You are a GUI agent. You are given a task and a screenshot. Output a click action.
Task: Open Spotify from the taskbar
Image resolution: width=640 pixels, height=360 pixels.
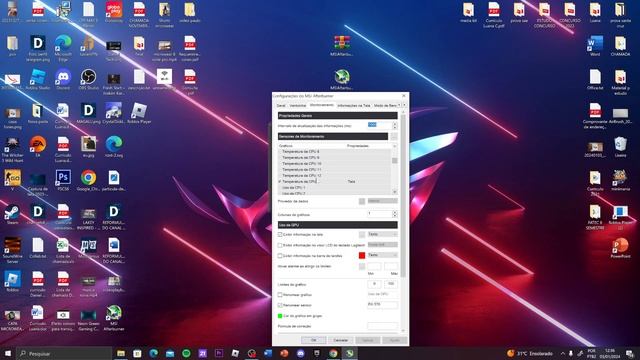[x=186, y=353]
